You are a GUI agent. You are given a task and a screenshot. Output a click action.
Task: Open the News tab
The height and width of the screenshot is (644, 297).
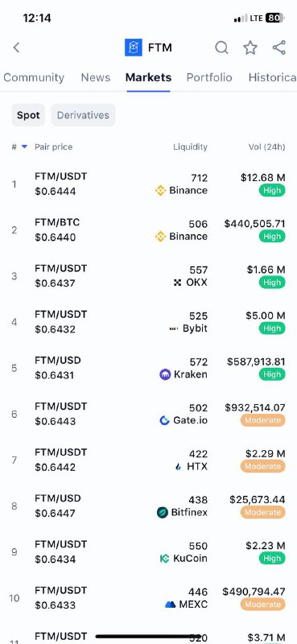pyautogui.click(x=96, y=77)
